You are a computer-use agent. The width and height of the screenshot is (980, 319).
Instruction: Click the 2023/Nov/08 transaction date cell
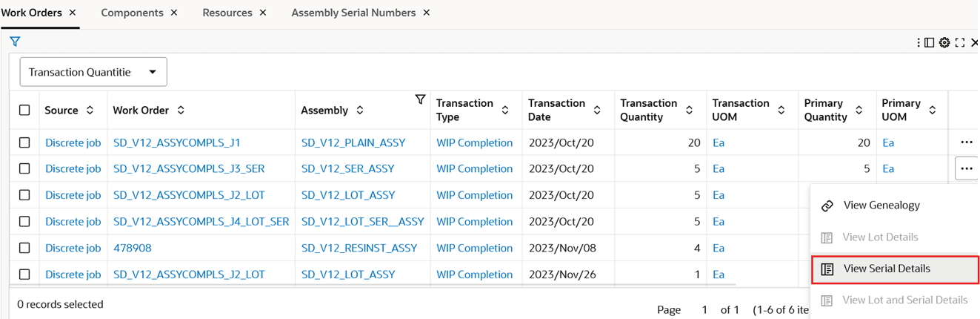(x=562, y=248)
